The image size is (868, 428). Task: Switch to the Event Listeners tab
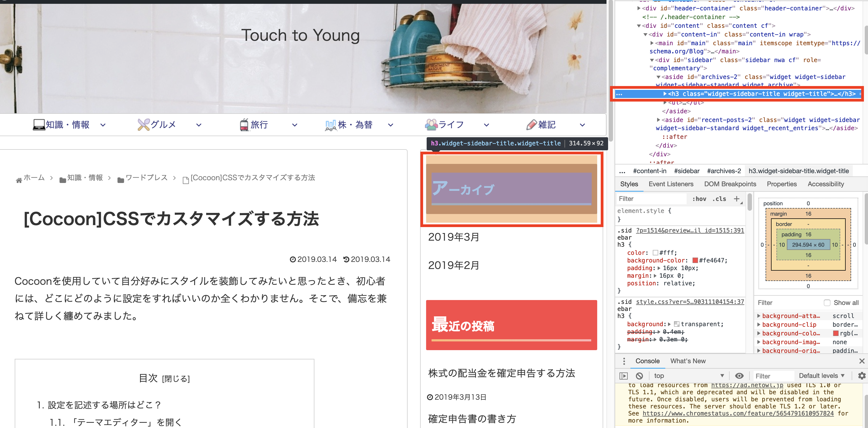click(671, 184)
